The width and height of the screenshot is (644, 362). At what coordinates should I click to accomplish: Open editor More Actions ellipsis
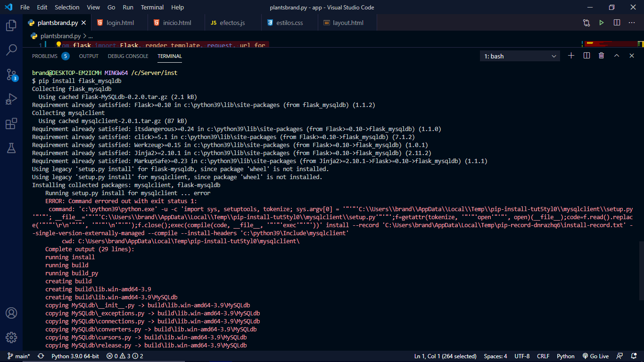tap(632, 23)
